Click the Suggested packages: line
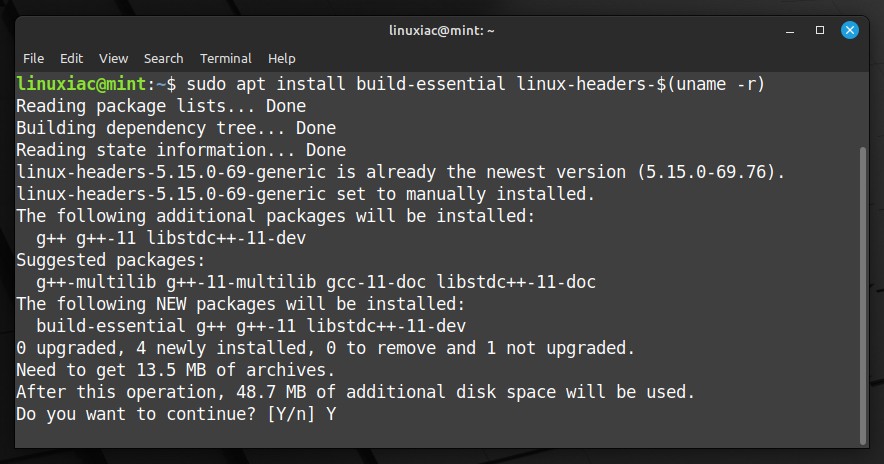The image size is (884, 464). 110,260
